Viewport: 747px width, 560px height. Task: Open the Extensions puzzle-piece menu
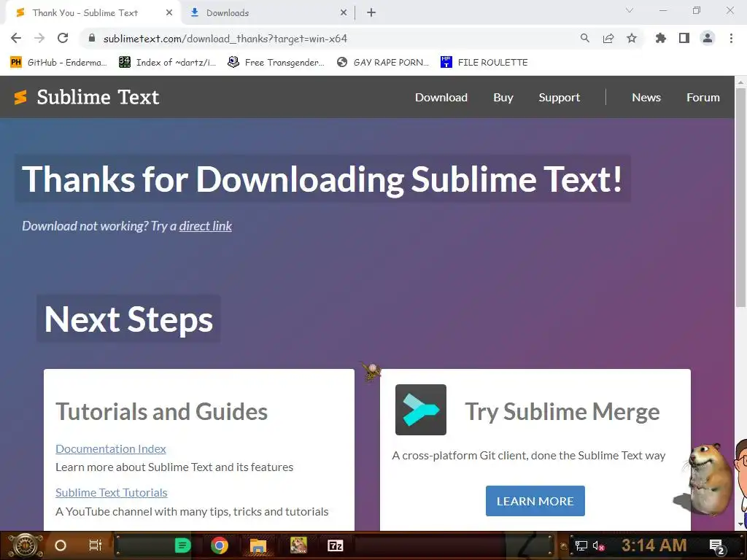tap(661, 38)
